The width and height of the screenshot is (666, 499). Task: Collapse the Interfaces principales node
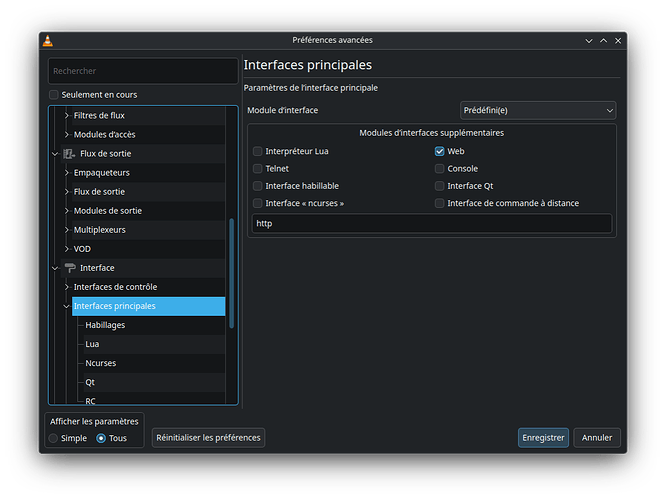67,306
